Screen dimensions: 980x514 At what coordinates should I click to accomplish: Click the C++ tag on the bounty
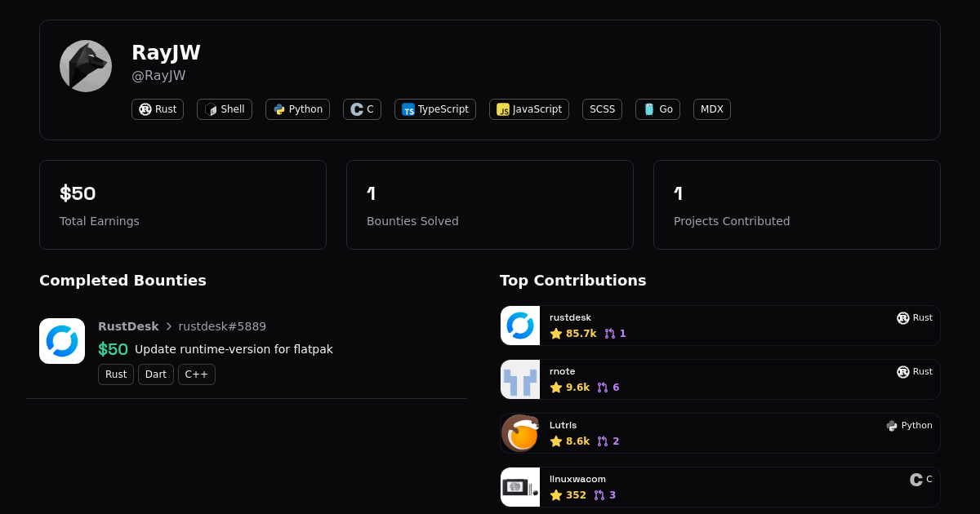click(196, 374)
